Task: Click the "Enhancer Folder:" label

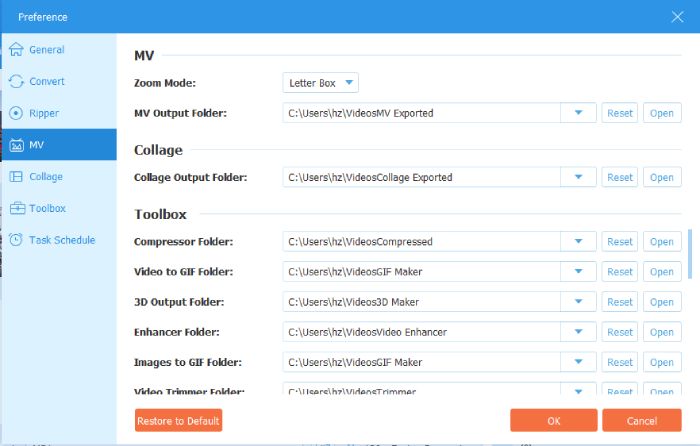Action: 177,332
